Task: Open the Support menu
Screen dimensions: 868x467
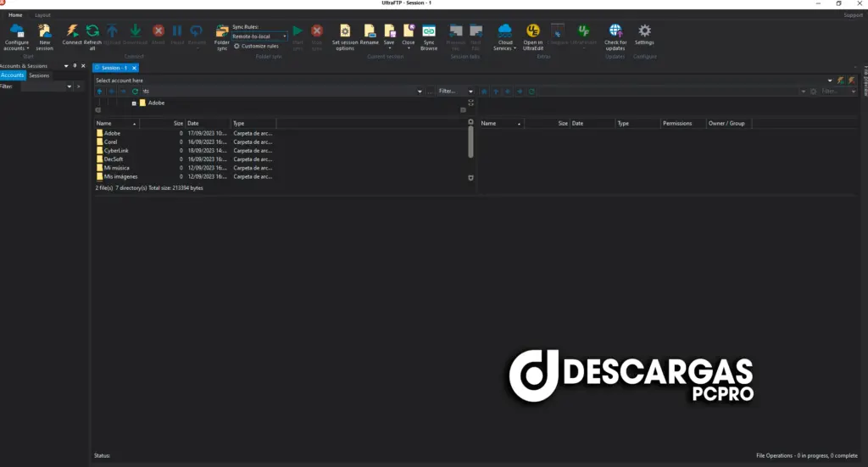Action: pos(853,15)
